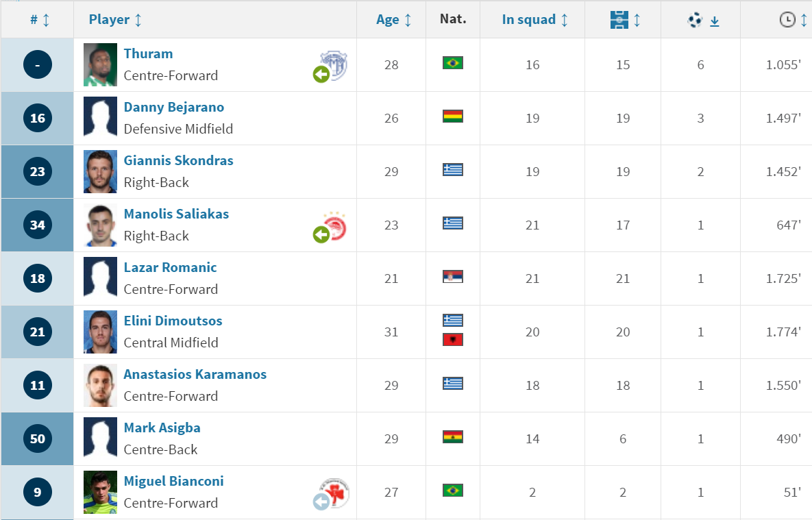This screenshot has width=812, height=520.
Task: Click the Brazil flag in Thuram's row
Action: (x=453, y=63)
